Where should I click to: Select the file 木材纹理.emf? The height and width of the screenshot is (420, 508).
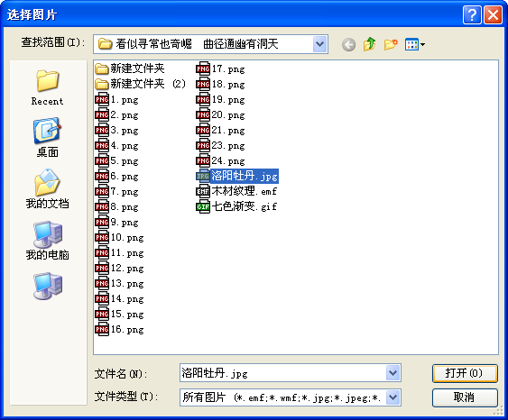[236, 192]
